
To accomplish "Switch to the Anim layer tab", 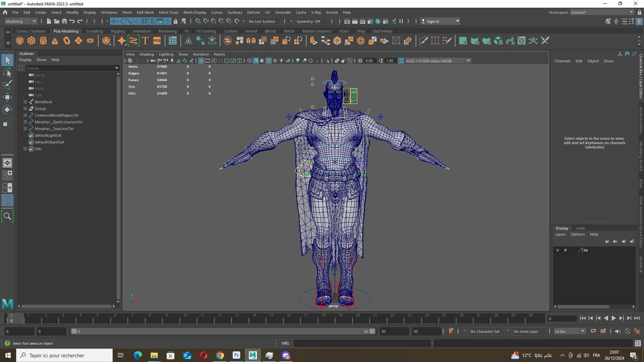I will [580, 228].
